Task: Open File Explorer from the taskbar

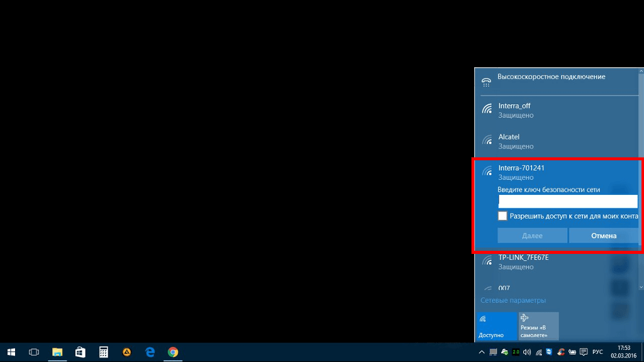Action: coord(57,352)
